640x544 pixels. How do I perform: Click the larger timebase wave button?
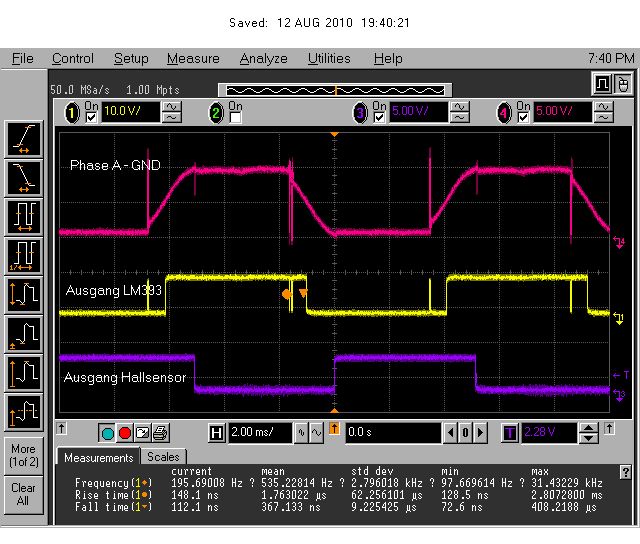coord(316,433)
